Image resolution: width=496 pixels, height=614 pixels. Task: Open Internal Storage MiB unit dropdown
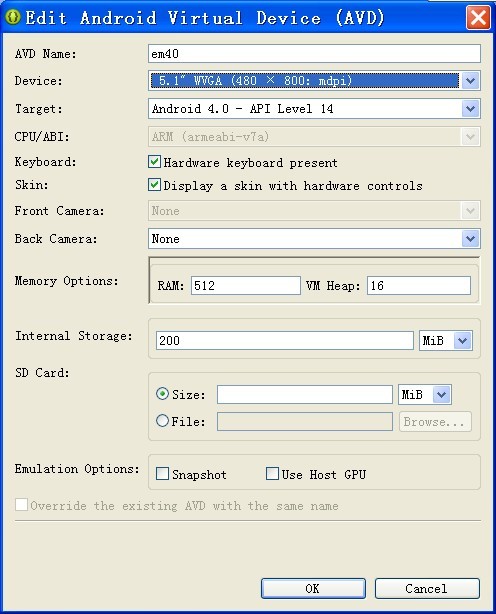click(x=445, y=340)
